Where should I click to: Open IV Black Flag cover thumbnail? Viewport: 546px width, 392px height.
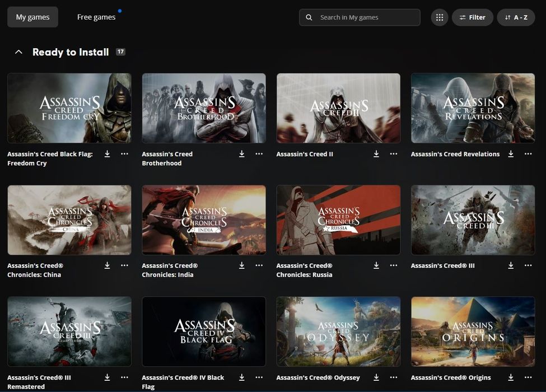tap(204, 332)
